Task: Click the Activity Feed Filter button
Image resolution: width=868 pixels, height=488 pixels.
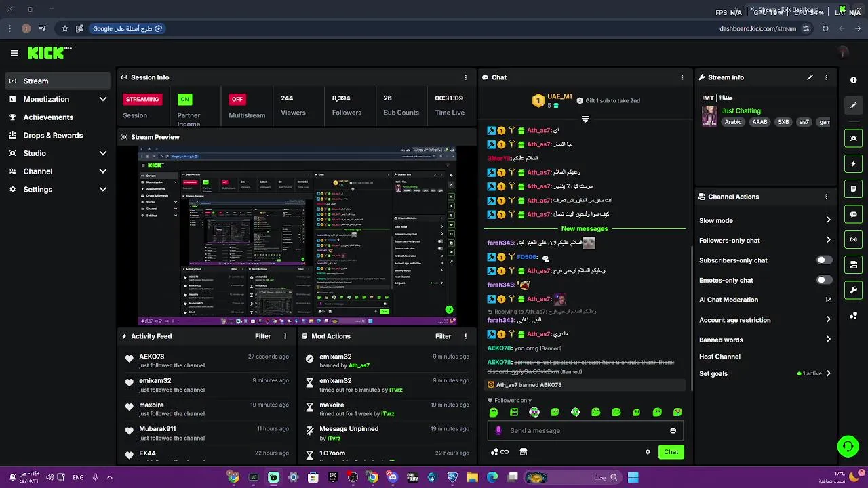Action: (262, 336)
